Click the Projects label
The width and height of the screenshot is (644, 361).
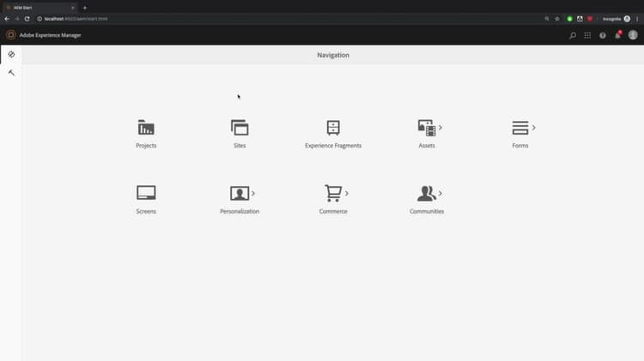point(146,146)
